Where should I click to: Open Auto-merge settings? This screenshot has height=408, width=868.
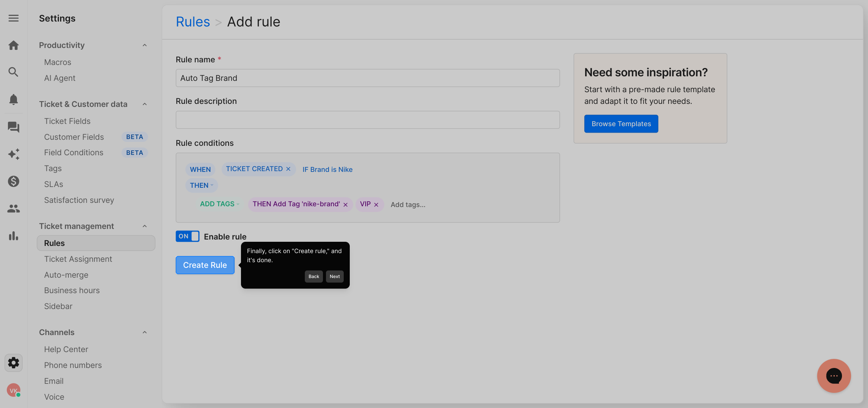point(66,275)
